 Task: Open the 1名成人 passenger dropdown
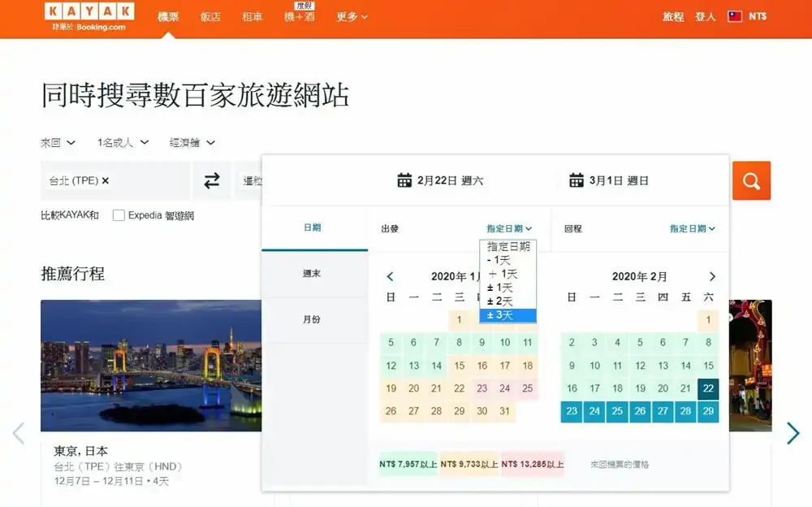pyautogui.click(x=120, y=142)
